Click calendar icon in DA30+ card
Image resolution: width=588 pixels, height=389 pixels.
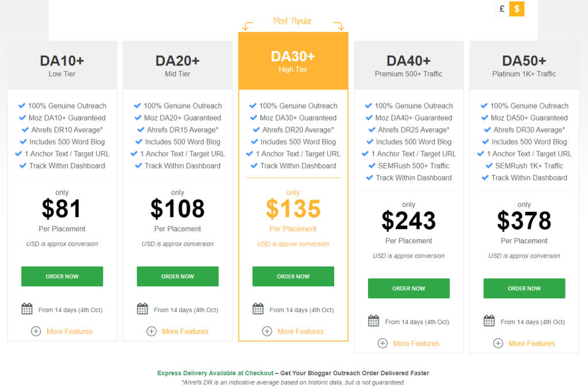[x=258, y=309]
